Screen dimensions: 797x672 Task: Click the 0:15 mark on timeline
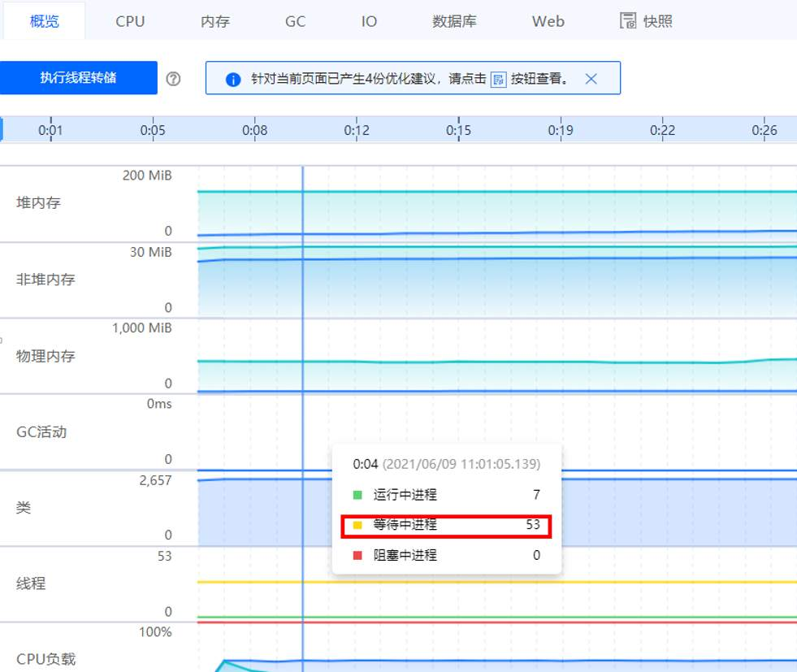click(458, 130)
